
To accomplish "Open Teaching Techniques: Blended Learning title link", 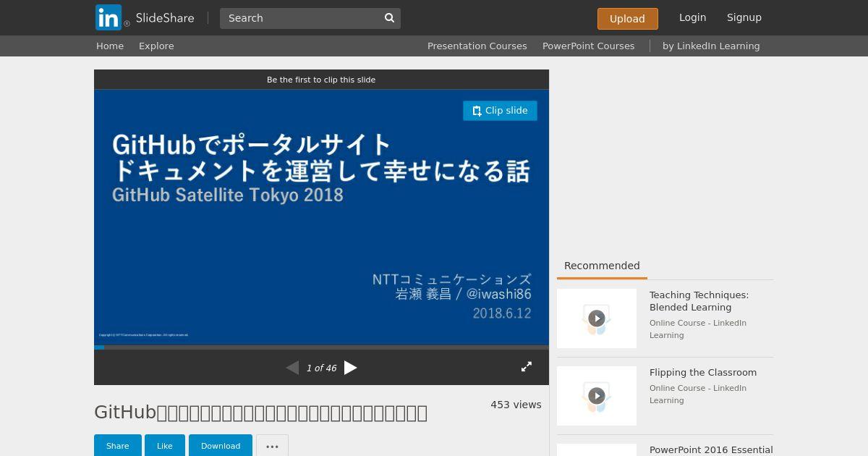I will [699, 301].
